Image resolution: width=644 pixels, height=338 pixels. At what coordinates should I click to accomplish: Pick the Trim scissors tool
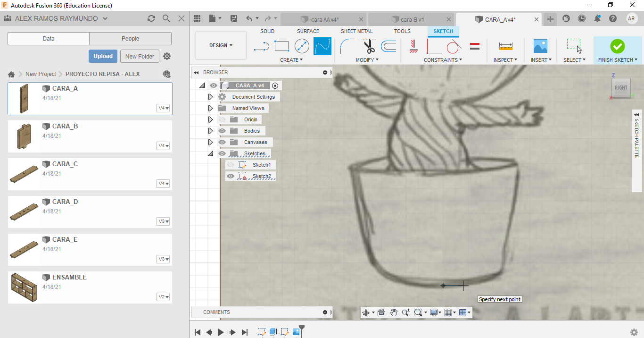tap(369, 46)
